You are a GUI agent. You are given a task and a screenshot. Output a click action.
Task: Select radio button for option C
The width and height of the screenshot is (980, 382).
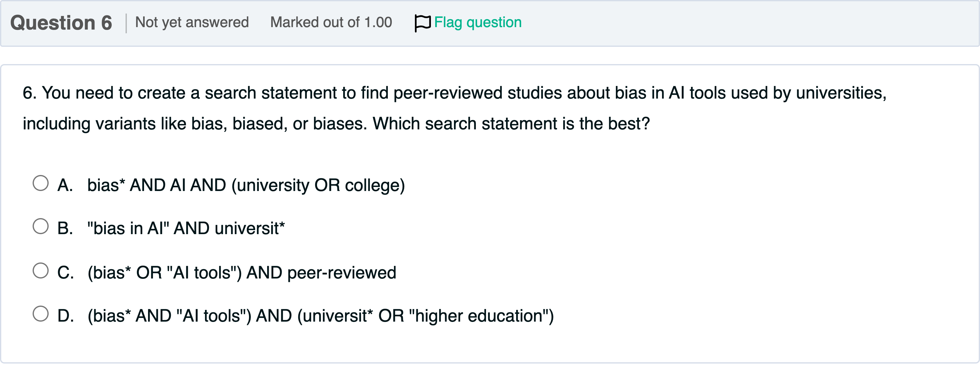pyautogui.click(x=41, y=271)
